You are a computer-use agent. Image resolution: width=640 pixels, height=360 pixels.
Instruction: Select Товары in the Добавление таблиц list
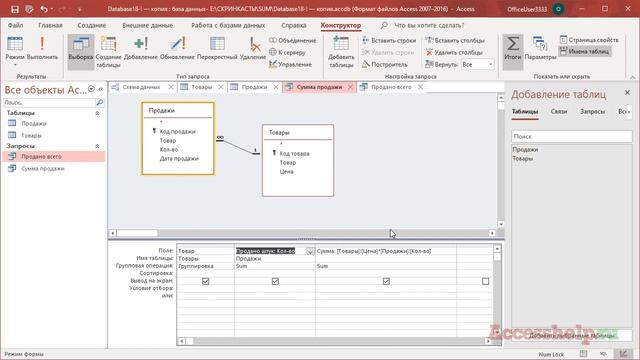pos(522,159)
